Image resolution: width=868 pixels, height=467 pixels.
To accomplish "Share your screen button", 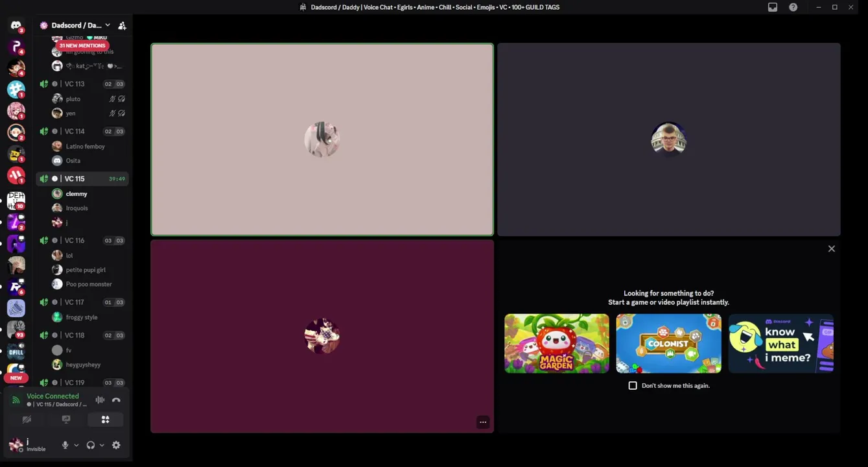I will 66,420.
